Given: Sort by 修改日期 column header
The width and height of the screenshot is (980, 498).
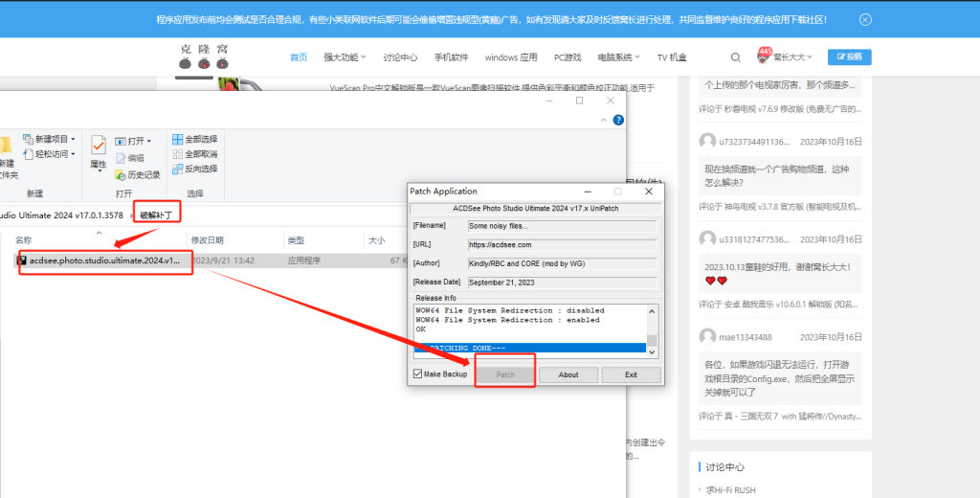Looking at the screenshot, I should pos(208,240).
